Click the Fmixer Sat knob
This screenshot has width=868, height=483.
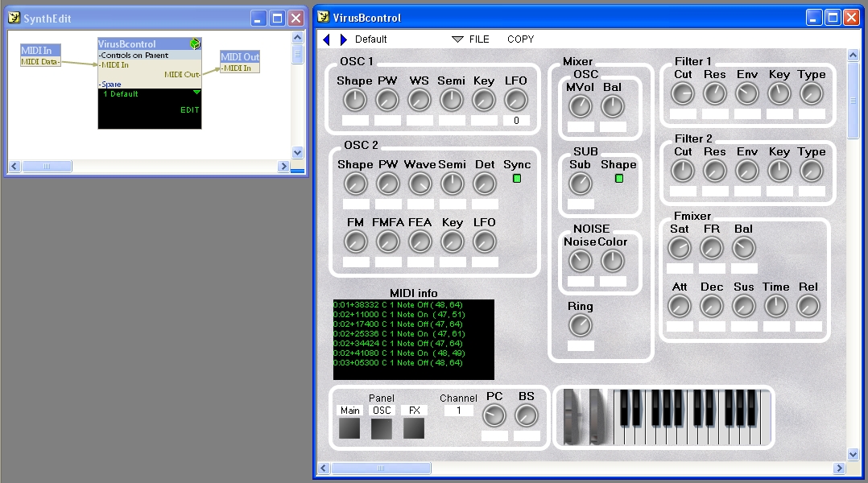[x=680, y=249]
